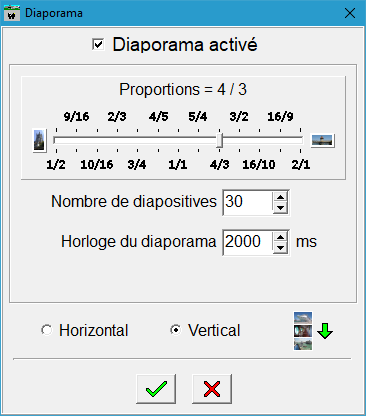Click the proportions slider handle
366x416 pixels.
[219, 141]
